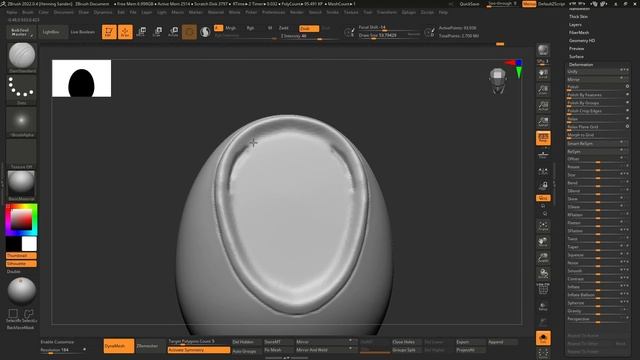Screen dimensions: 640x360
Task: Toggle Activate Symmetry
Action: point(199,350)
